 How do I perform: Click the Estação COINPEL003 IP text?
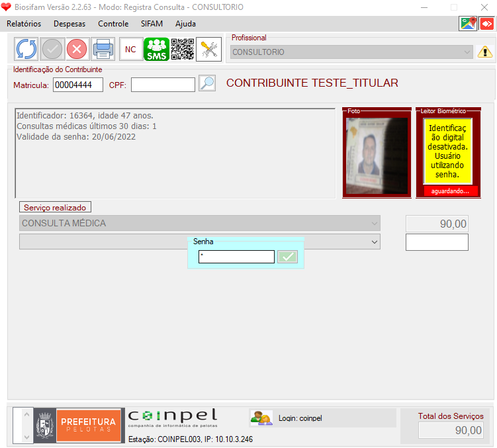point(191,439)
